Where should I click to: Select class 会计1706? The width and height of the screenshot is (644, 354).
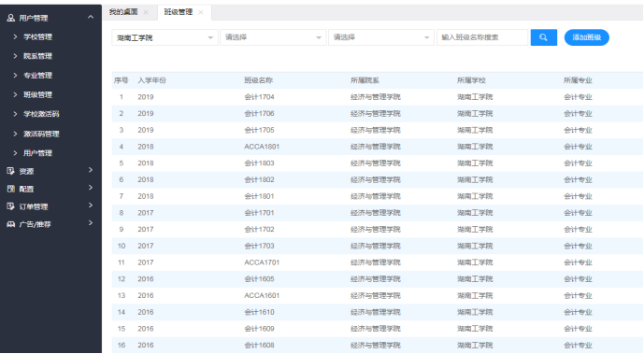click(259, 114)
